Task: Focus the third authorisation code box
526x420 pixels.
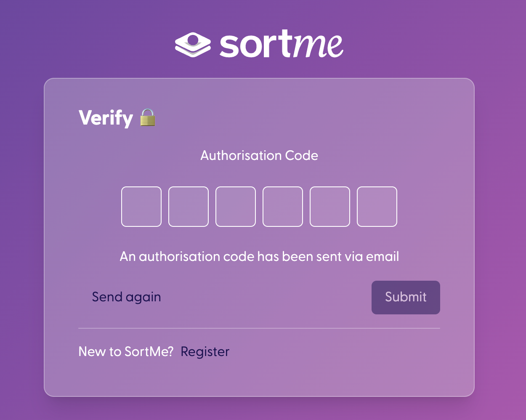Action: click(x=236, y=207)
